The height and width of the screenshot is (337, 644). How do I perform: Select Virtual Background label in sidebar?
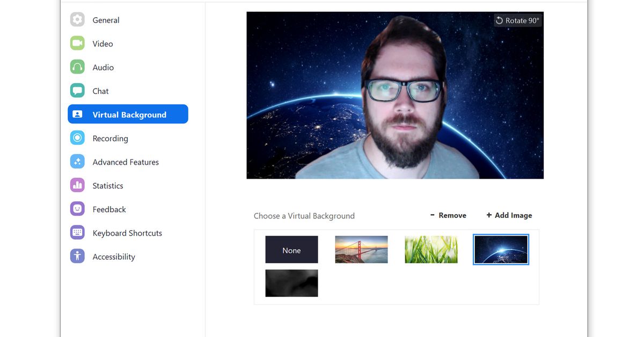click(129, 114)
